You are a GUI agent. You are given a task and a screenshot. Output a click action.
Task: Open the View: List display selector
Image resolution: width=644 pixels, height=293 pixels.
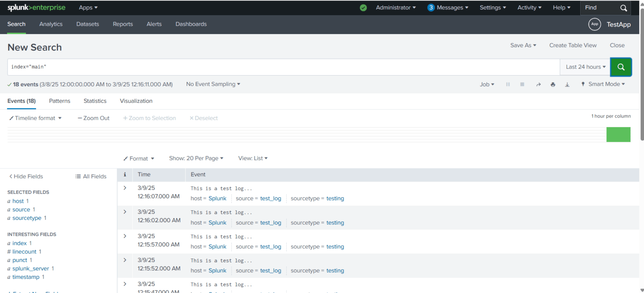(x=253, y=158)
